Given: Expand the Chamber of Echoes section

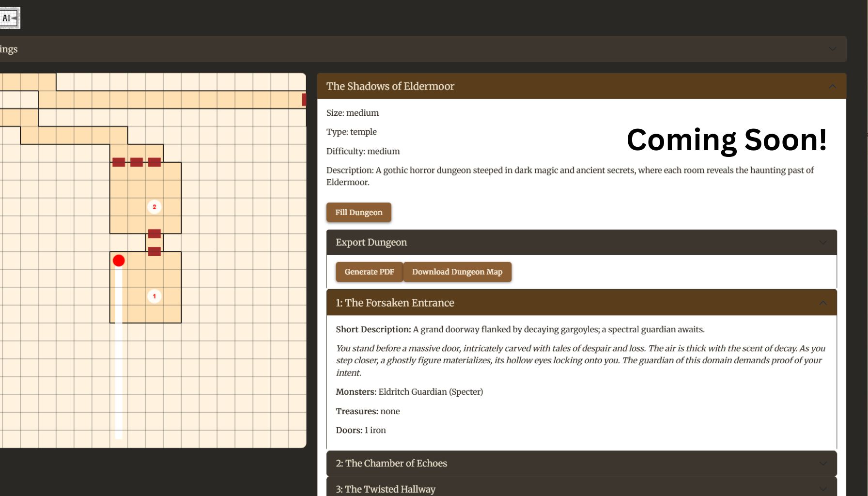Looking at the screenshot, I should (x=823, y=464).
